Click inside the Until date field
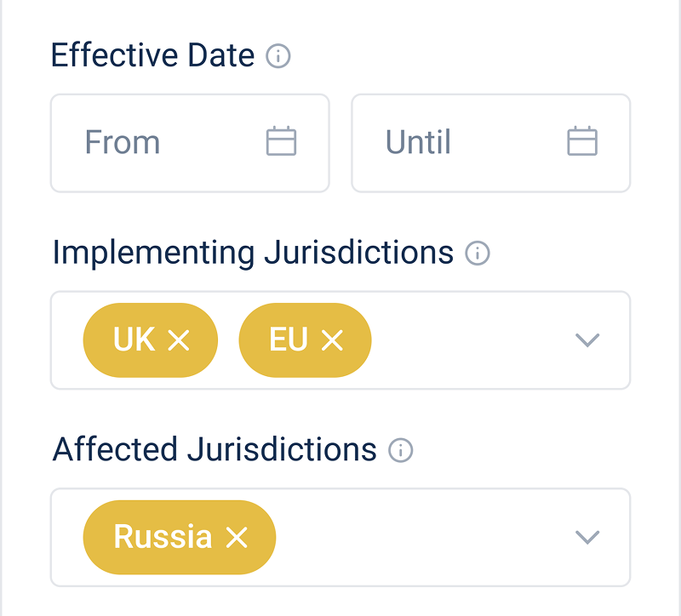The width and height of the screenshot is (681, 616). coord(460,142)
